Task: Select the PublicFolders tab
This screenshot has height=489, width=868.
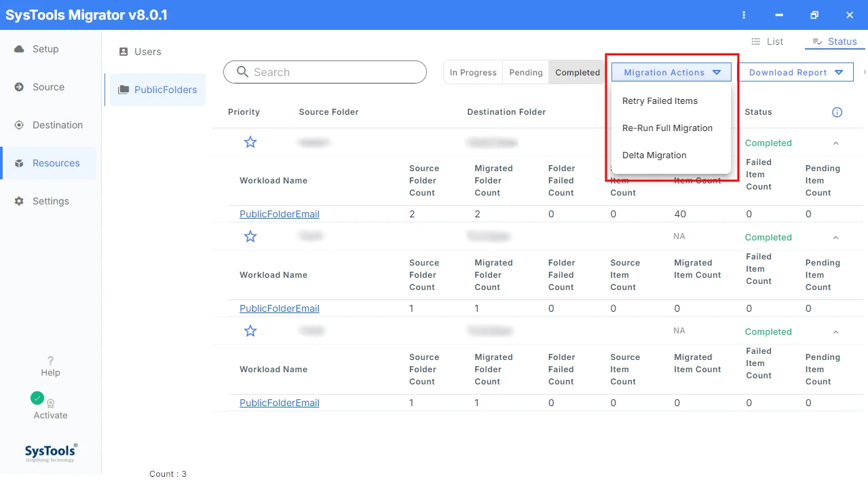Action: coord(157,90)
